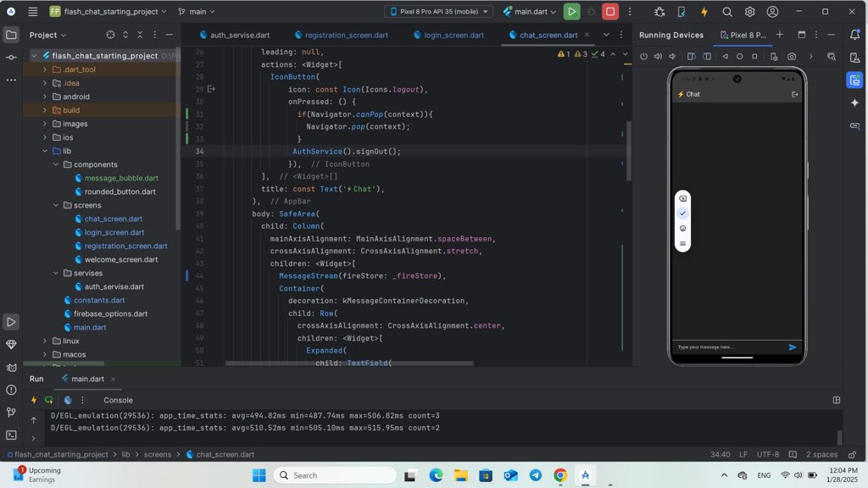868x488 pixels.
Task: Click the screens breadcrumb in status bar
Action: [158, 455]
